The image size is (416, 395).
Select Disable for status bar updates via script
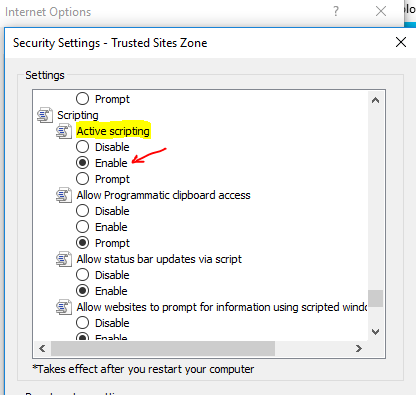tap(82, 275)
